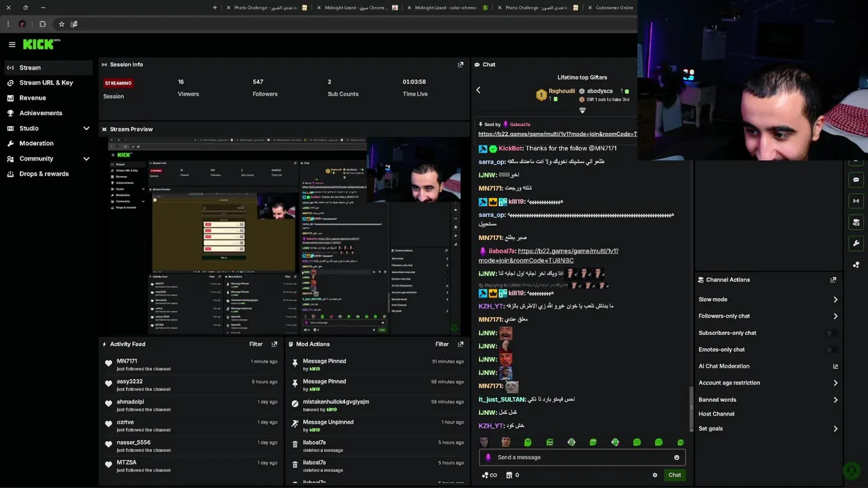Open the green support headset bubble
The image size is (868, 488).
click(850, 470)
